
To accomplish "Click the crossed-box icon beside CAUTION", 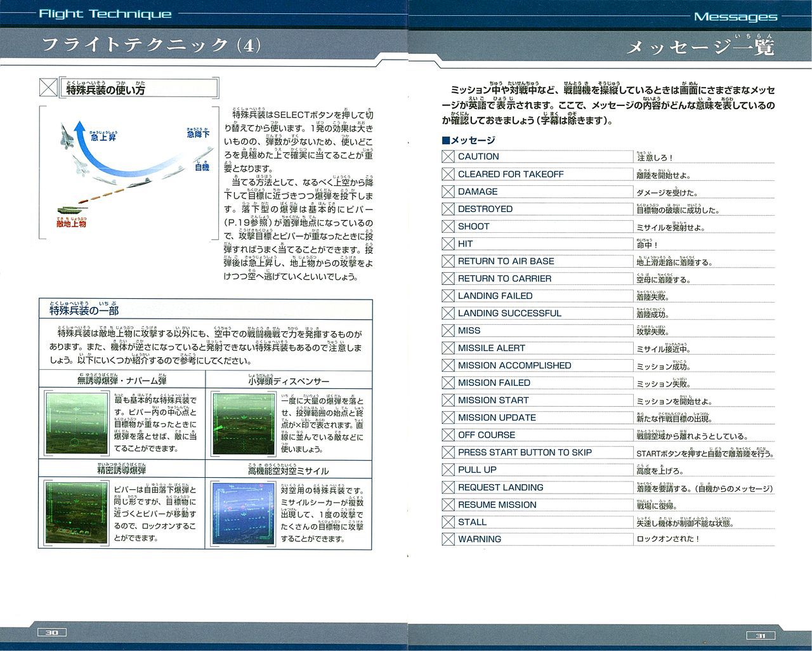I will pos(448,156).
